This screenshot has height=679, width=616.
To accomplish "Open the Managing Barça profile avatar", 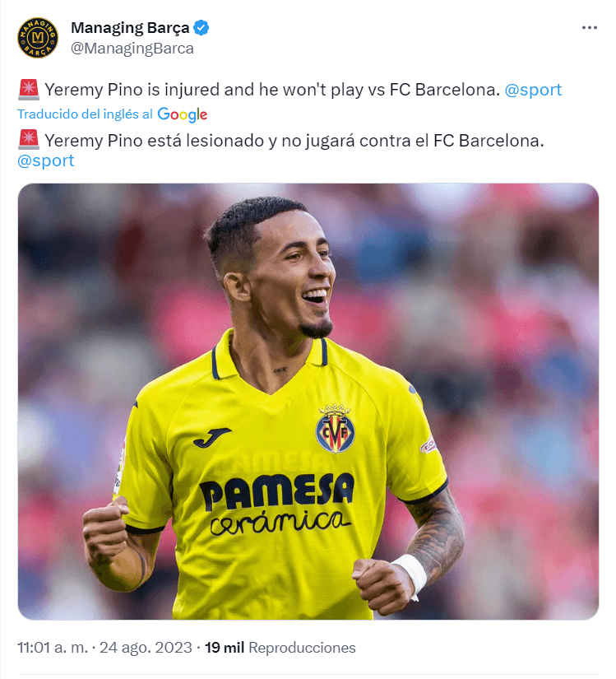I will [x=38, y=38].
